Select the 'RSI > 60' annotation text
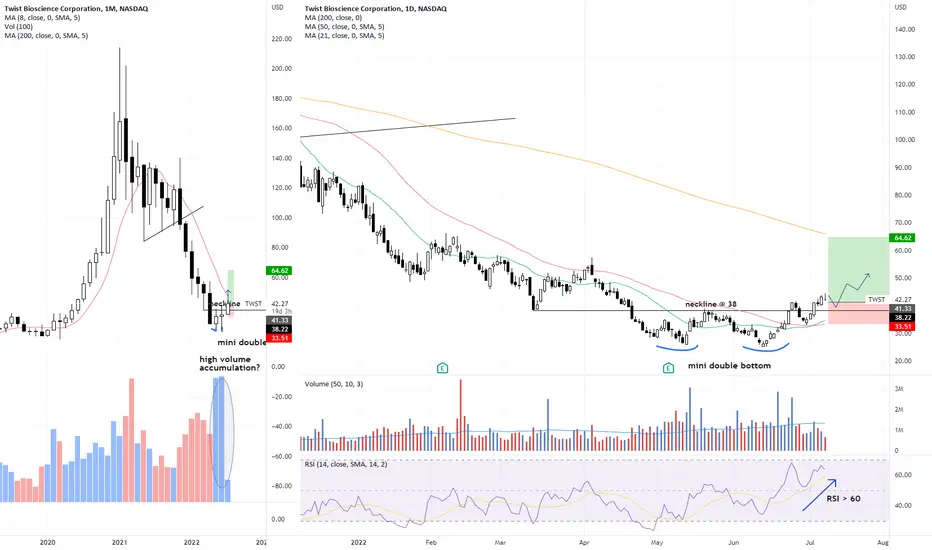This screenshot has width=932, height=550. 843,498
